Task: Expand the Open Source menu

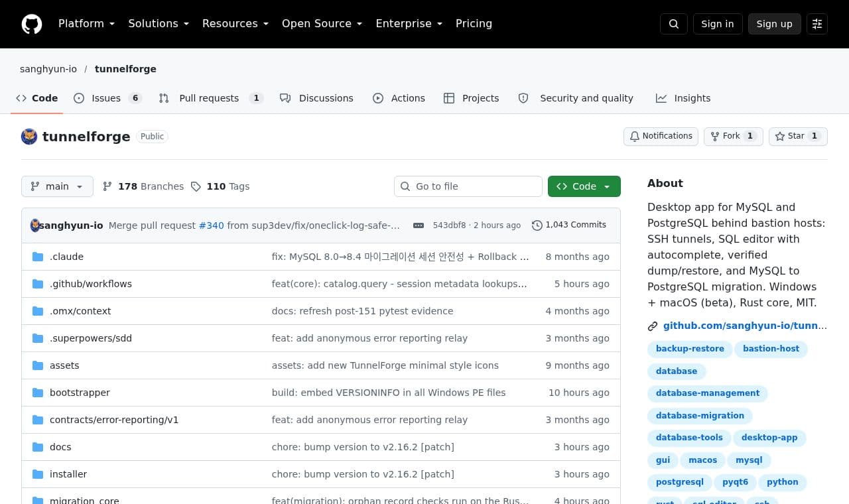Action: 322,24
